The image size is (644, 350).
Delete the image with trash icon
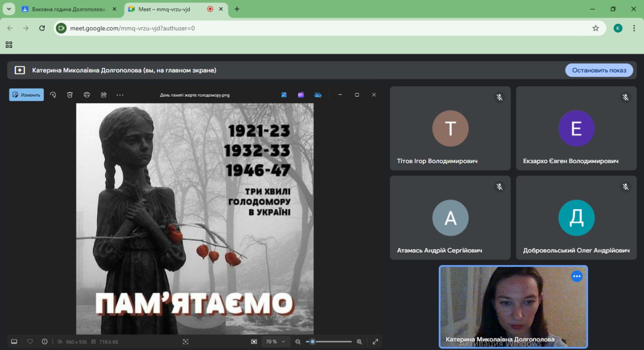70,95
